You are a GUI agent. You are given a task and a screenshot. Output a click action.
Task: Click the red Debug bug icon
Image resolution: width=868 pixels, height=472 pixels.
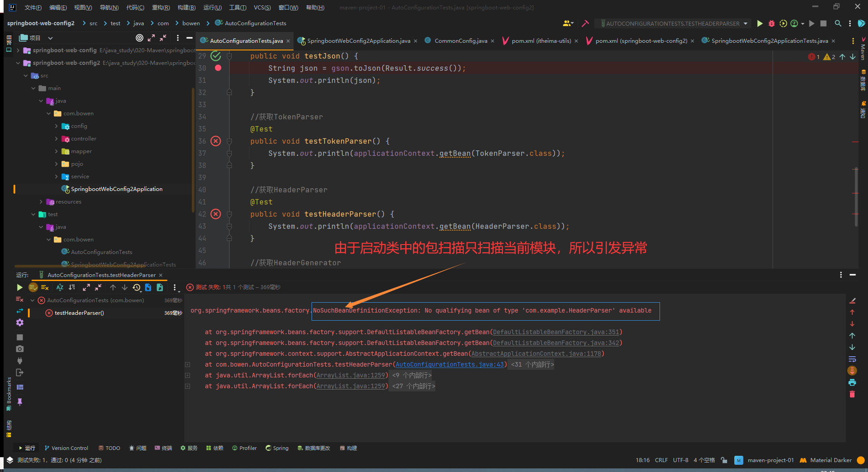[772, 23]
